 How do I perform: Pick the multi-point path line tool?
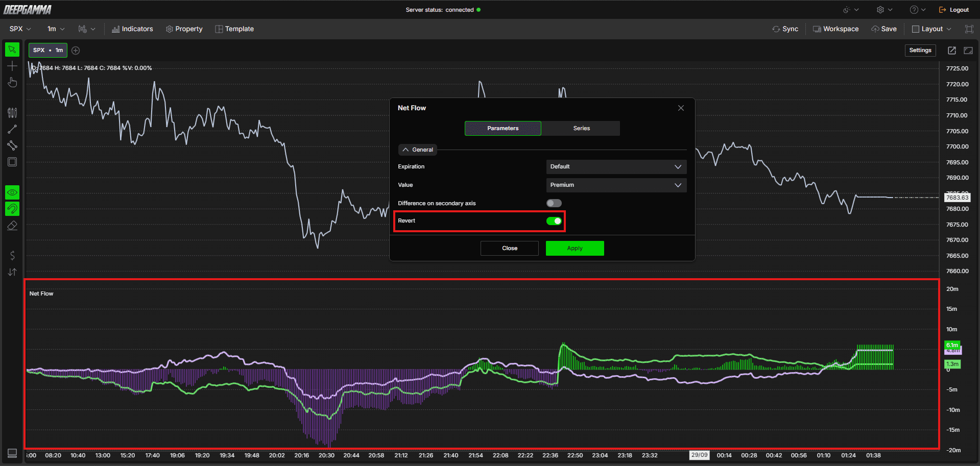click(x=12, y=145)
